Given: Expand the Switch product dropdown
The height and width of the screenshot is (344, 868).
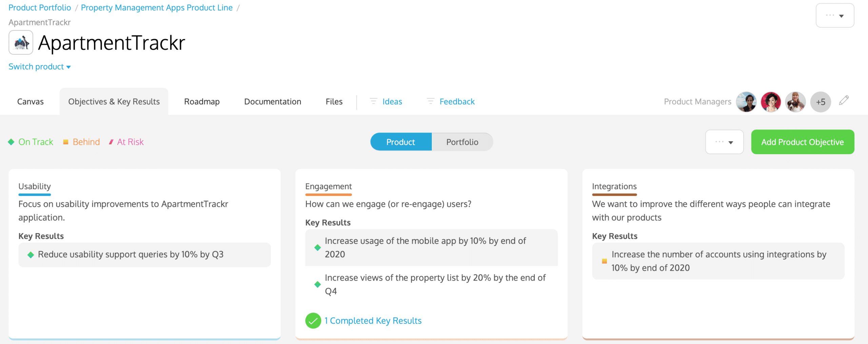Looking at the screenshot, I should (39, 67).
